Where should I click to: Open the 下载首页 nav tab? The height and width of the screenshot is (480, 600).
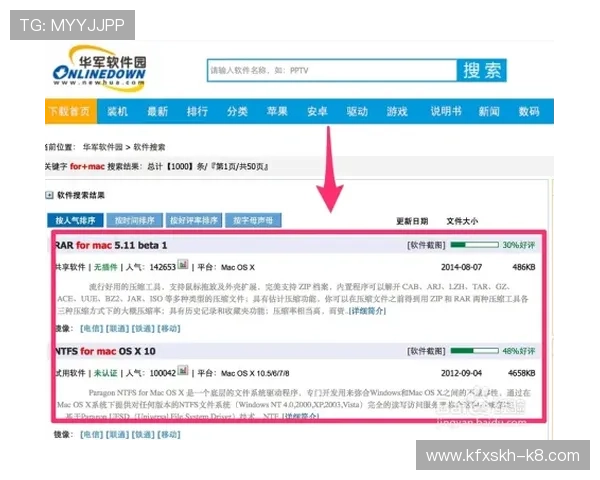70,111
